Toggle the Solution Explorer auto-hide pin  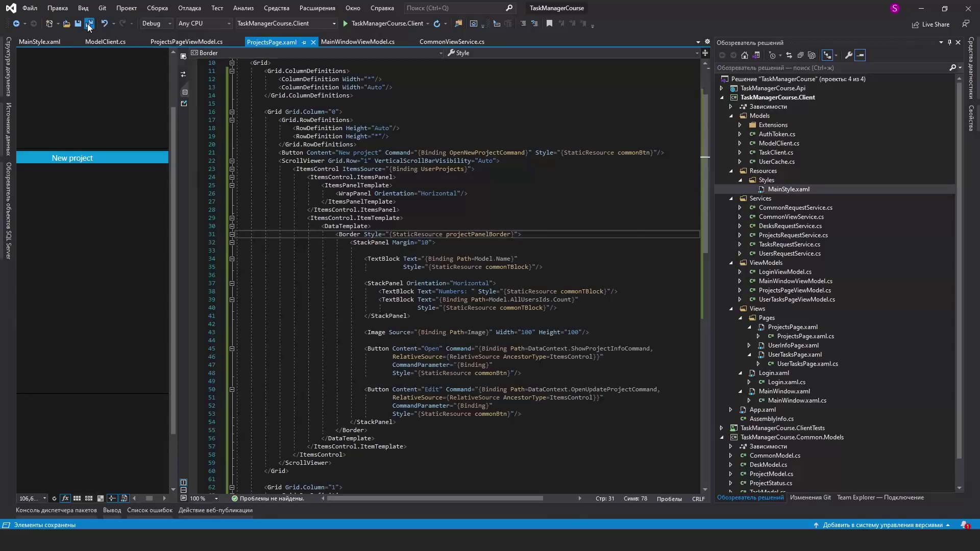tap(949, 42)
